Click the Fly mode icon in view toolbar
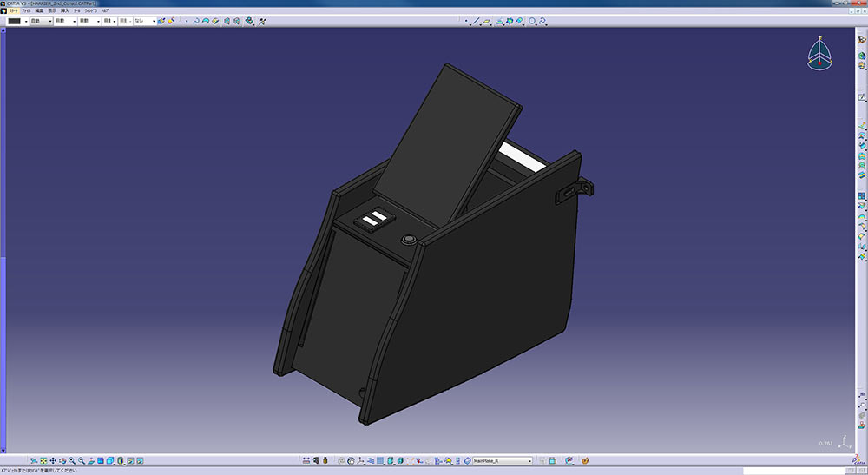Screen dimensions: 868x475 [x=34, y=460]
